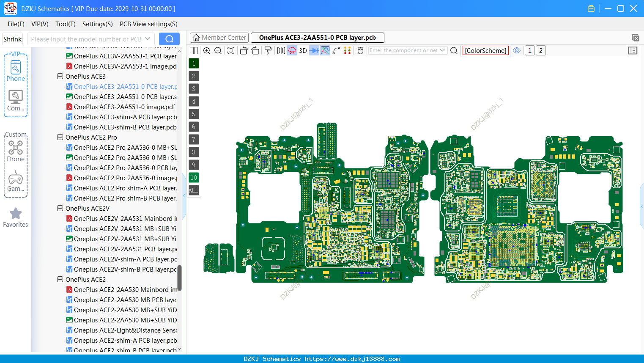Show PCB layer 3

[x=194, y=89]
